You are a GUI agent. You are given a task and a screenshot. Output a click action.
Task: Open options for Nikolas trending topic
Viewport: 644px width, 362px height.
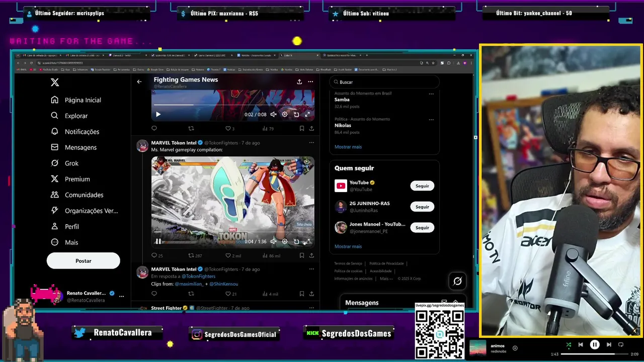[431, 120]
